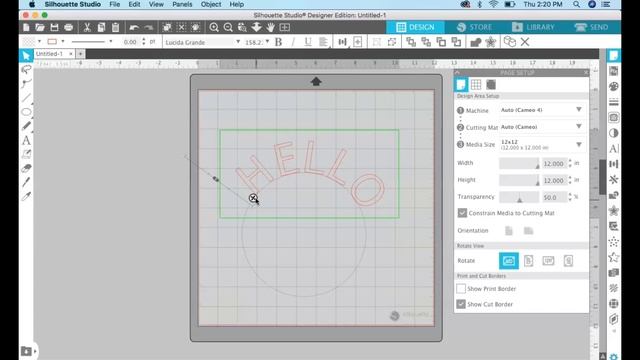Collapse the Page Setup panel

[457, 72]
